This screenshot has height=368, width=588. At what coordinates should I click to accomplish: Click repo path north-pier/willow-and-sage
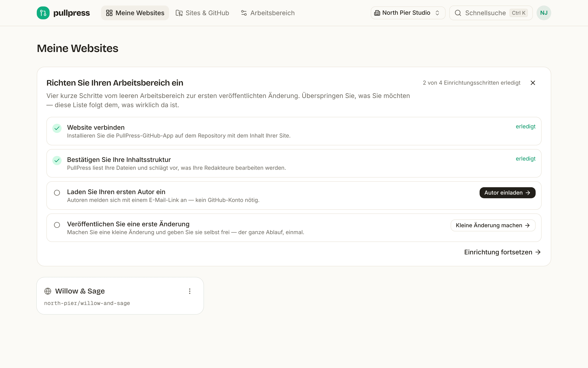pyautogui.click(x=87, y=303)
